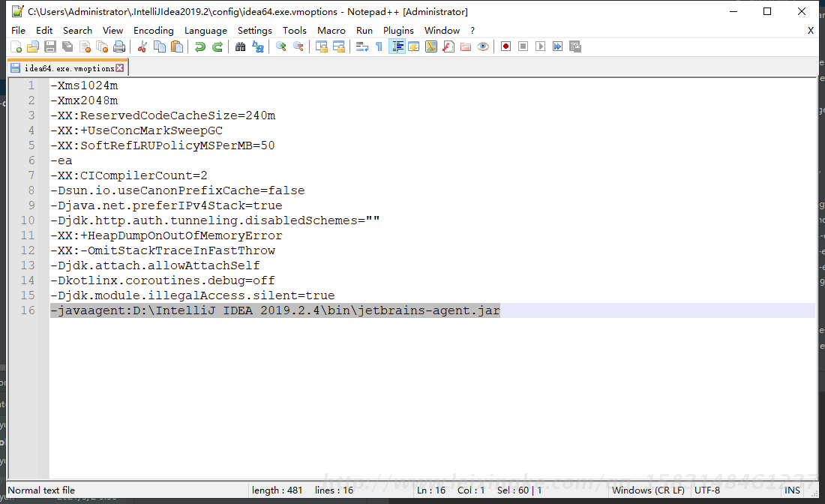The image size is (825, 504).
Task: Close the idea64.exe.vmoptions tab with its red X
Action: (119, 68)
